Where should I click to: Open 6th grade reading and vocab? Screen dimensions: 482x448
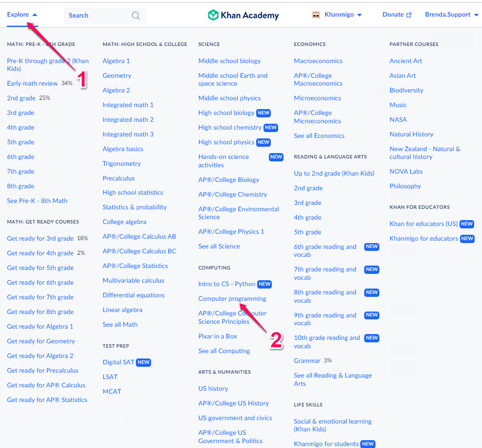(325, 250)
